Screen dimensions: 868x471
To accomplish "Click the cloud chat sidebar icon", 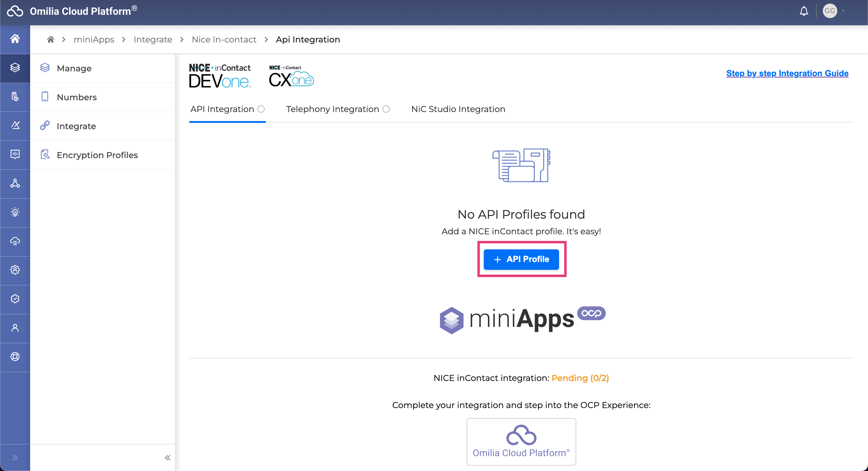I will (x=15, y=241).
